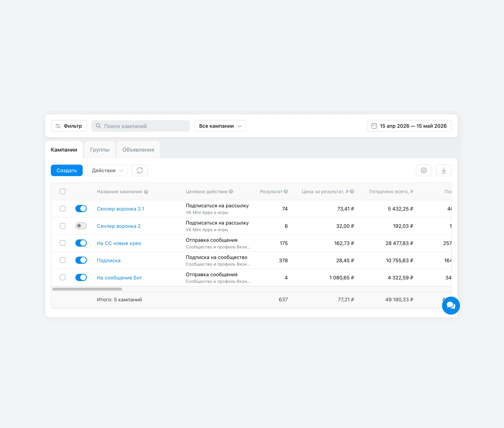Click the Итого: 5 кампаний label
504x428 pixels.
[x=119, y=300]
